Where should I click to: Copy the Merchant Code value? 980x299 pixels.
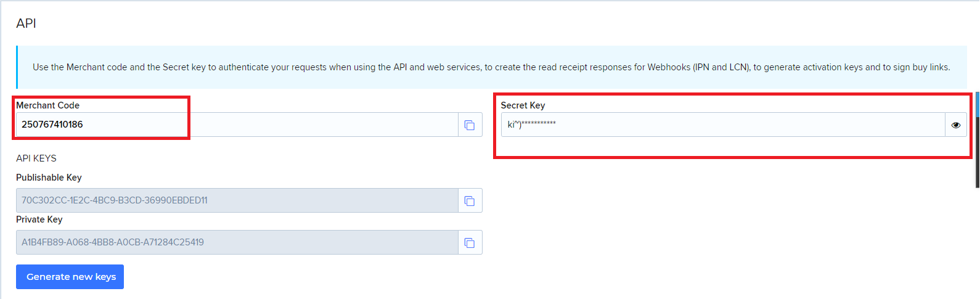click(470, 125)
